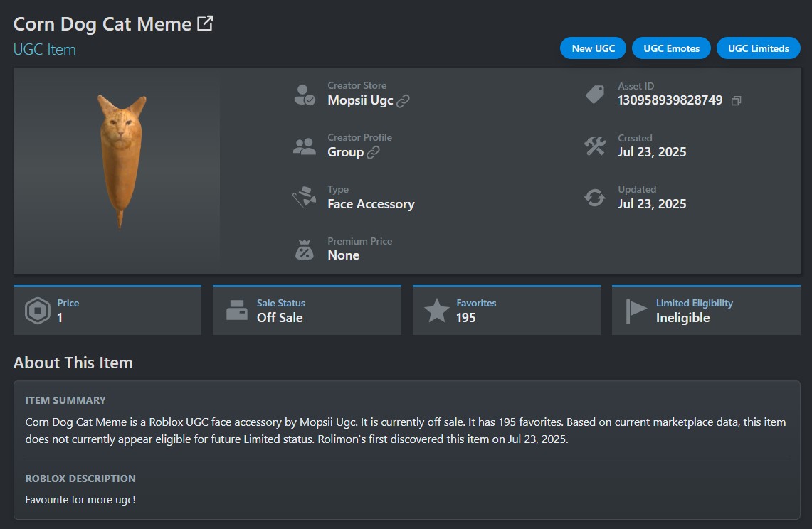Click the Favorites star icon
This screenshot has height=529, width=812.
click(436, 310)
